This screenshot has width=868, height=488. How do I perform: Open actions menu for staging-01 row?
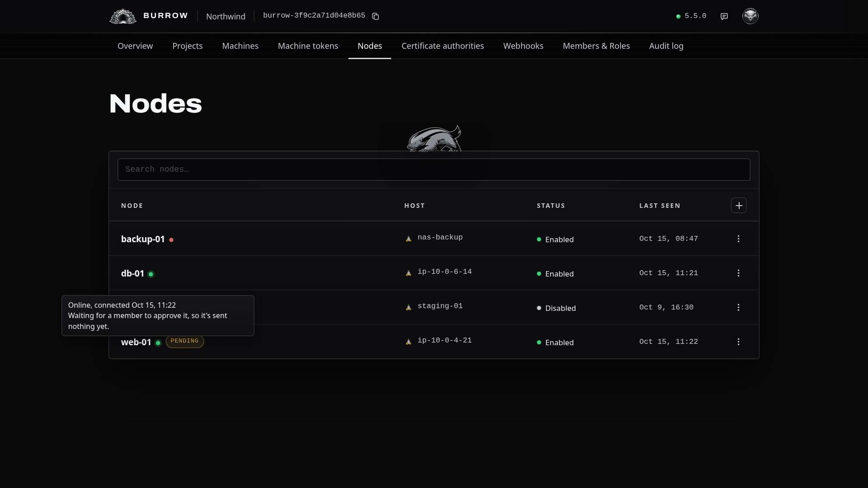click(x=739, y=307)
